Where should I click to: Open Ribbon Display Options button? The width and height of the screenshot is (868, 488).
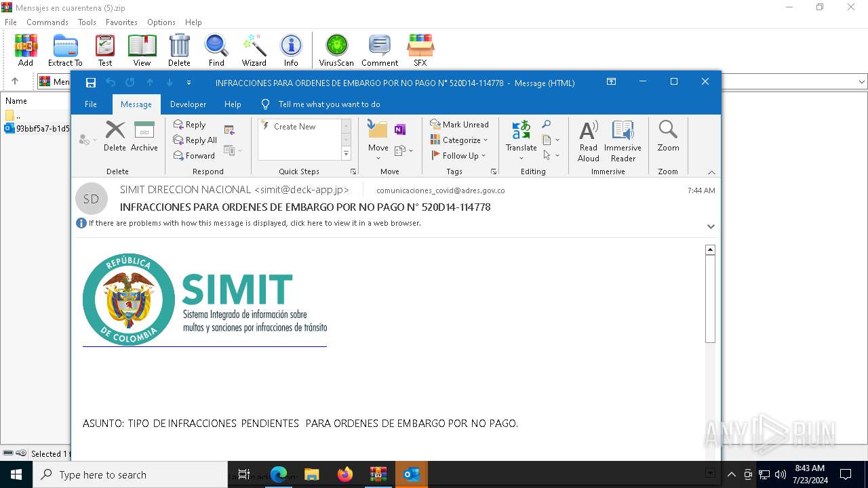point(611,82)
